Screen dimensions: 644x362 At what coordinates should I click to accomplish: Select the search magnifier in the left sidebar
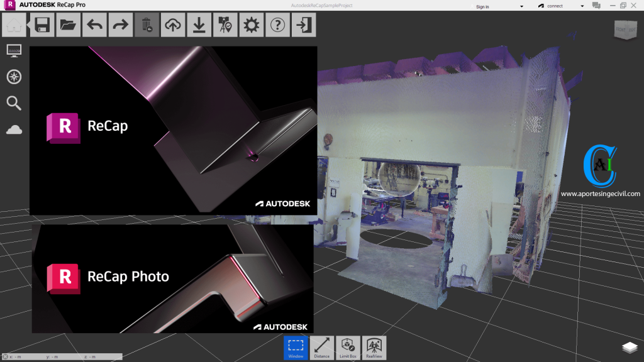tap(14, 103)
